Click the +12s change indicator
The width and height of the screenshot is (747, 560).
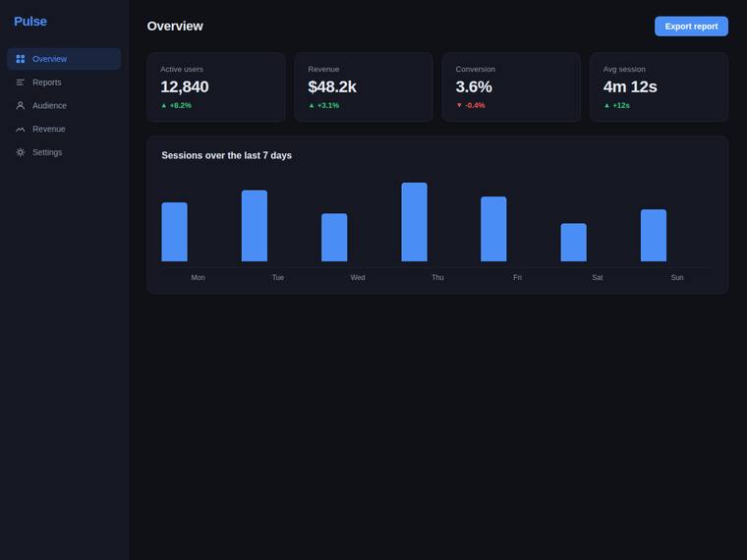coord(617,105)
